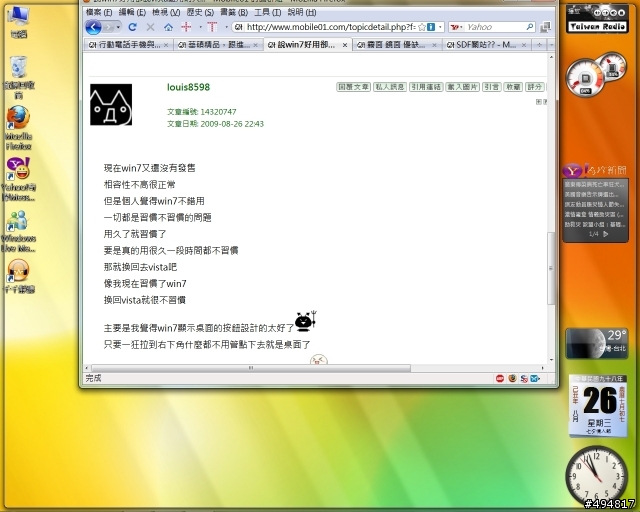Click the 收藏 favorite button
Viewport: 640px width, 512px height.
pos(513,87)
